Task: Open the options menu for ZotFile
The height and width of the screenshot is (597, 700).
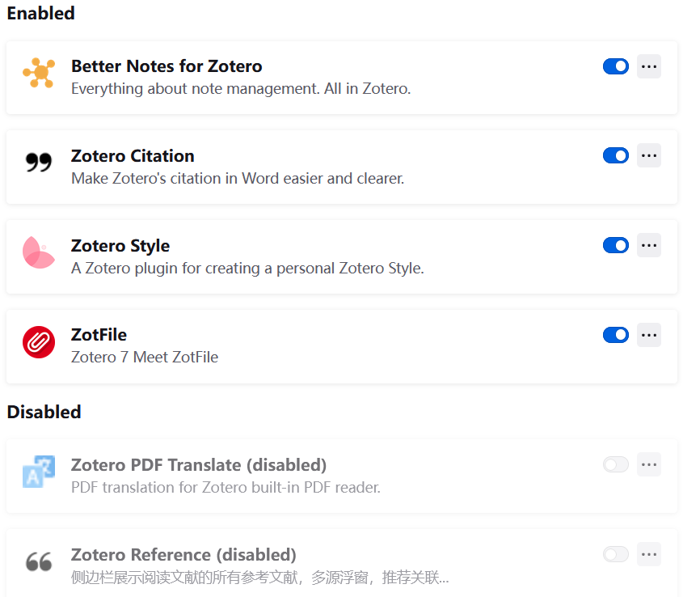Action: coord(649,335)
